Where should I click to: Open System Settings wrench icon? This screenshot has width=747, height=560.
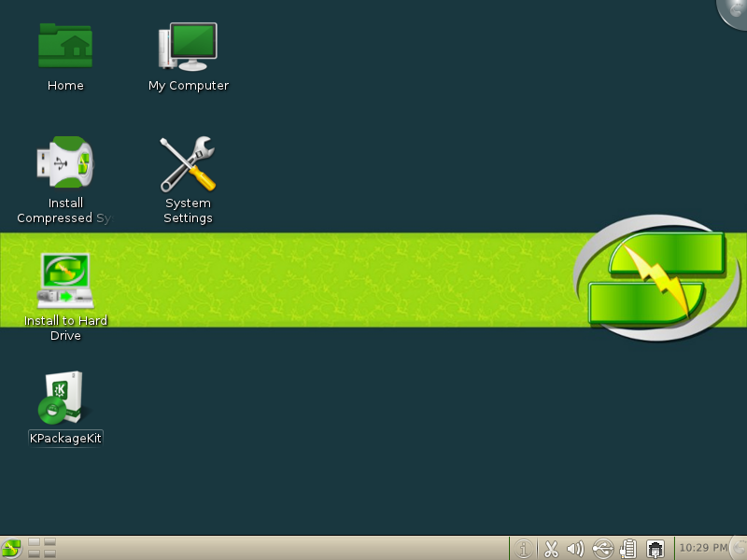tap(188, 164)
